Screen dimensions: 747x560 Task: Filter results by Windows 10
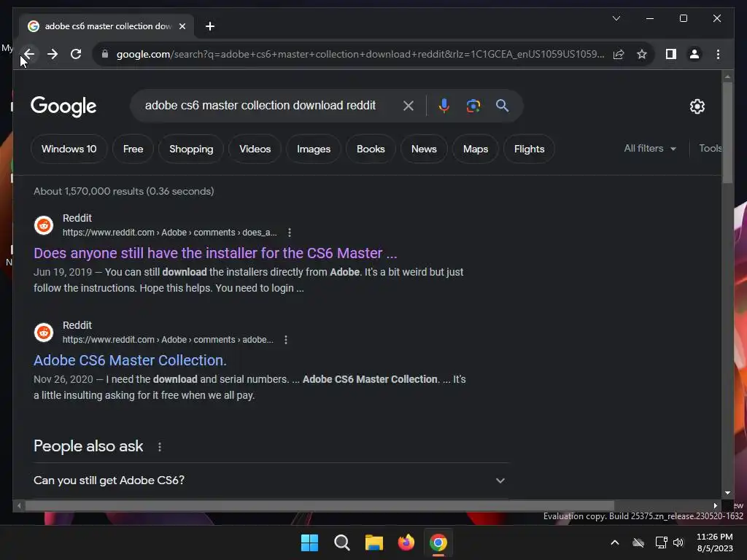(x=69, y=149)
